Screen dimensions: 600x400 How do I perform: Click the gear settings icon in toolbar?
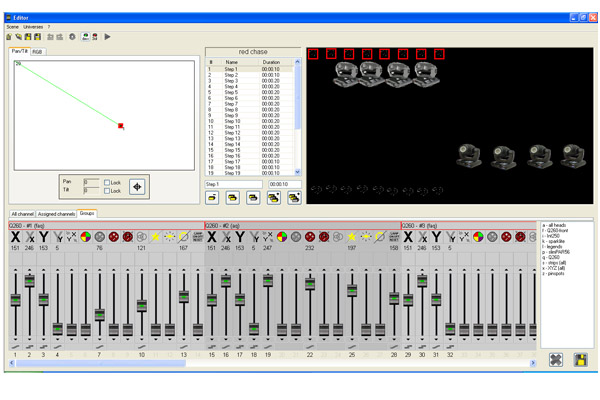coord(73,37)
